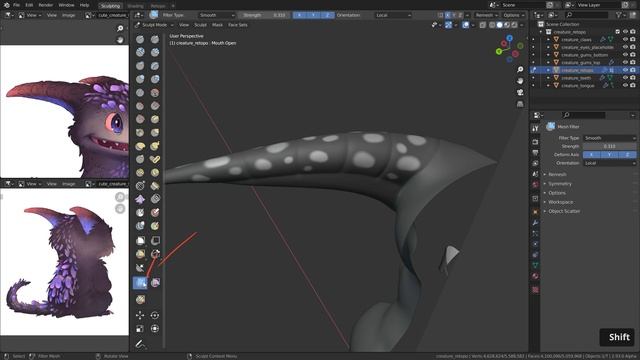The image size is (640, 360).
Task: Hide creature_claws with its eye icon
Action: pyautogui.click(x=625, y=40)
